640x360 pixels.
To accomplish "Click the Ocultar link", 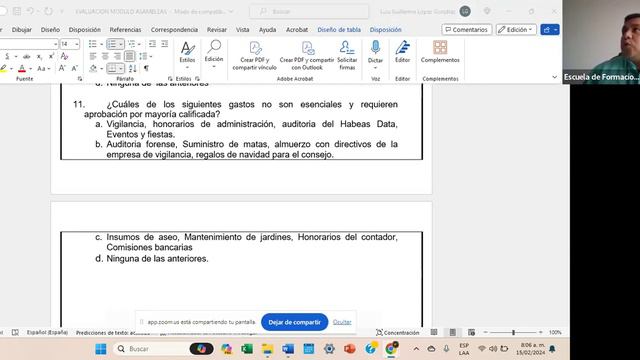I will [x=342, y=322].
